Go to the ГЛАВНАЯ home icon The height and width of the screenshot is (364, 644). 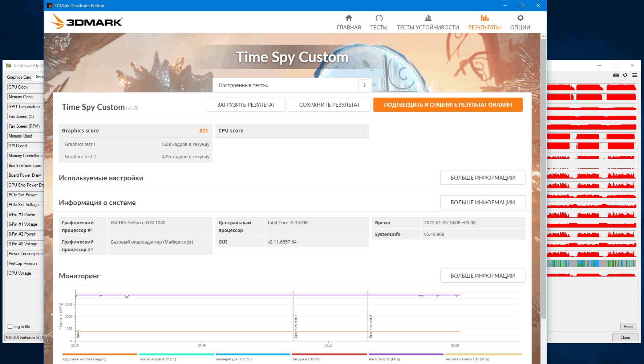[x=349, y=18]
